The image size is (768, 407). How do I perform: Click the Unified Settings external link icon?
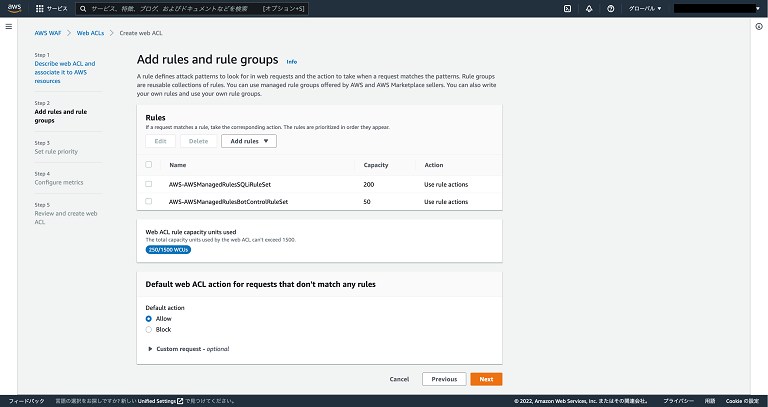click(180, 401)
